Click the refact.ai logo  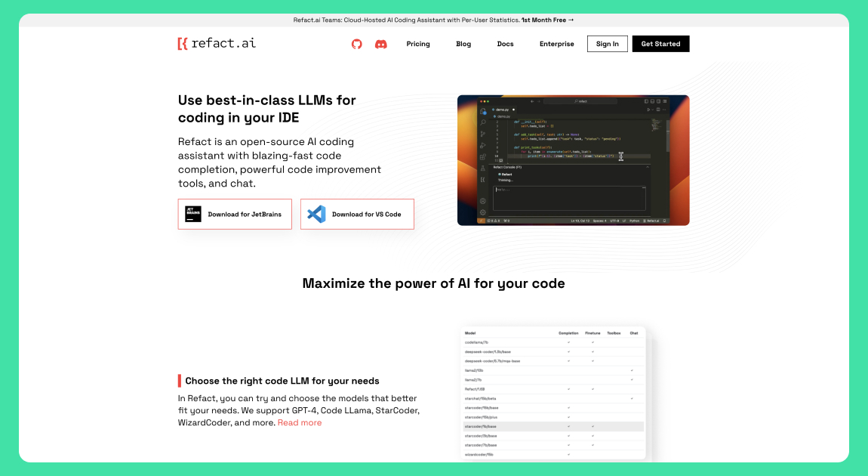click(x=217, y=43)
